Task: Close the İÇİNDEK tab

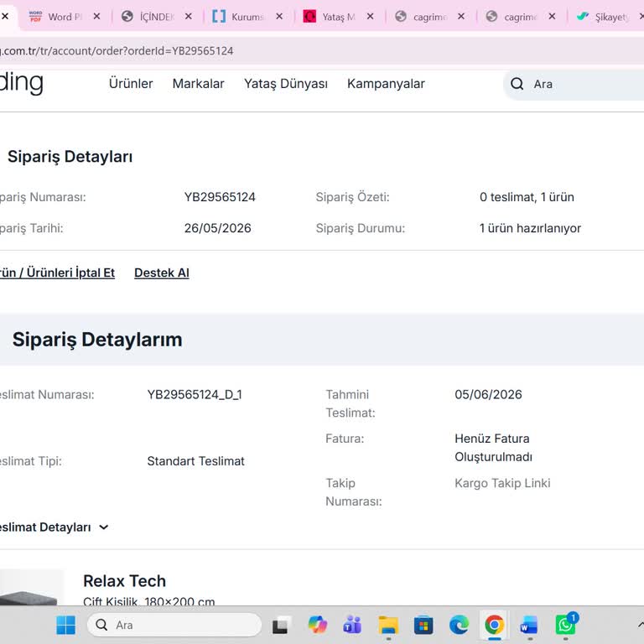Action: tap(188, 17)
